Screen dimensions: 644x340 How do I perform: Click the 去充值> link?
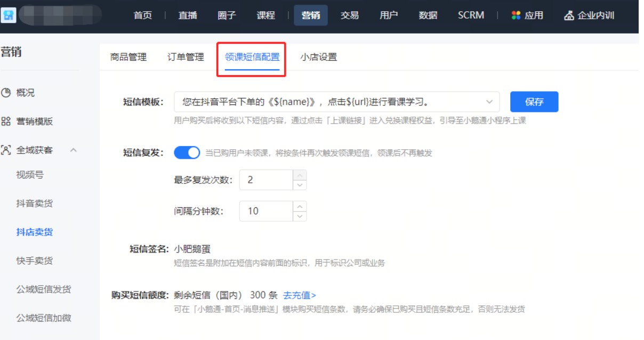coord(300,295)
